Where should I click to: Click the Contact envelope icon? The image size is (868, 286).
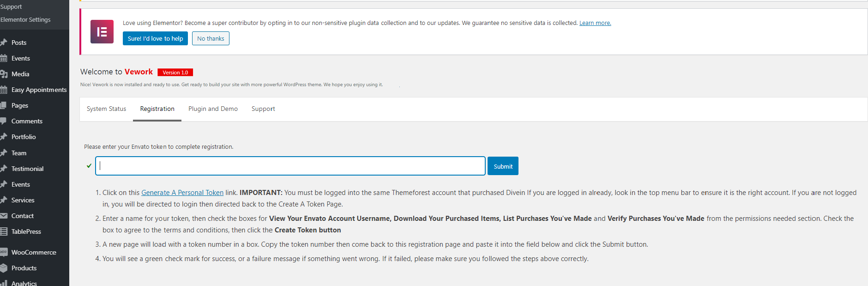[x=4, y=216]
